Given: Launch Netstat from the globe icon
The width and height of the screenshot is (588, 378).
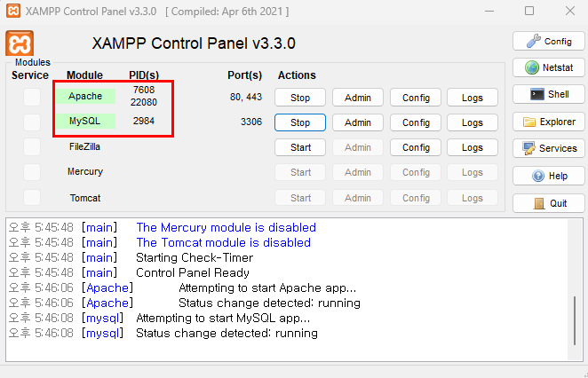Looking at the screenshot, I should tap(546, 67).
